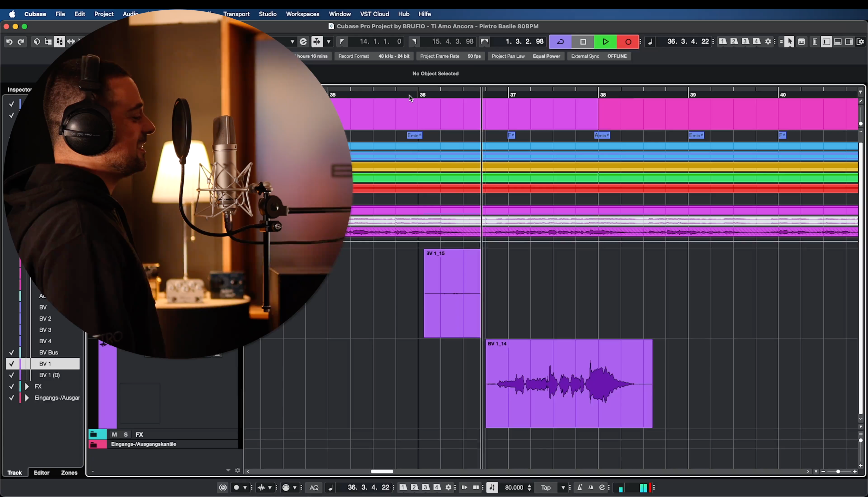Viewport: 868px width, 497px height.
Task: Click the Stop transport button
Action: tap(583, 42)
